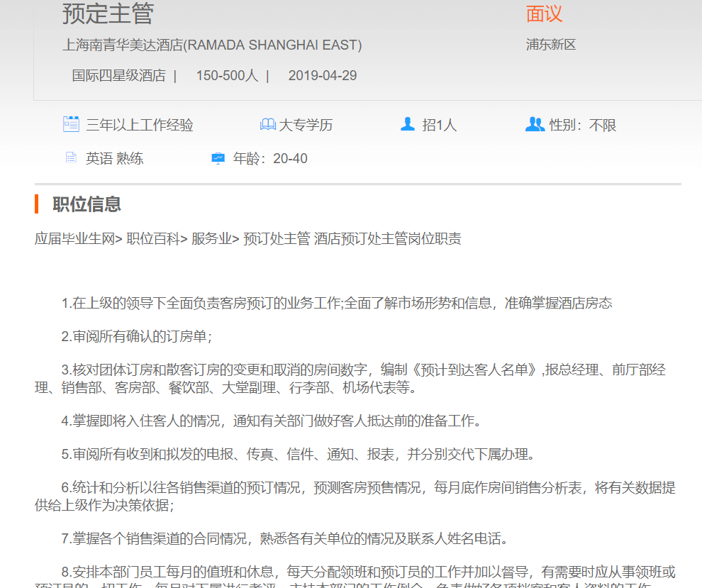Viewport: 702px width, 588px height.
Task: Click the document icon beside 英语 熟练
Action: tap(71, 157)
